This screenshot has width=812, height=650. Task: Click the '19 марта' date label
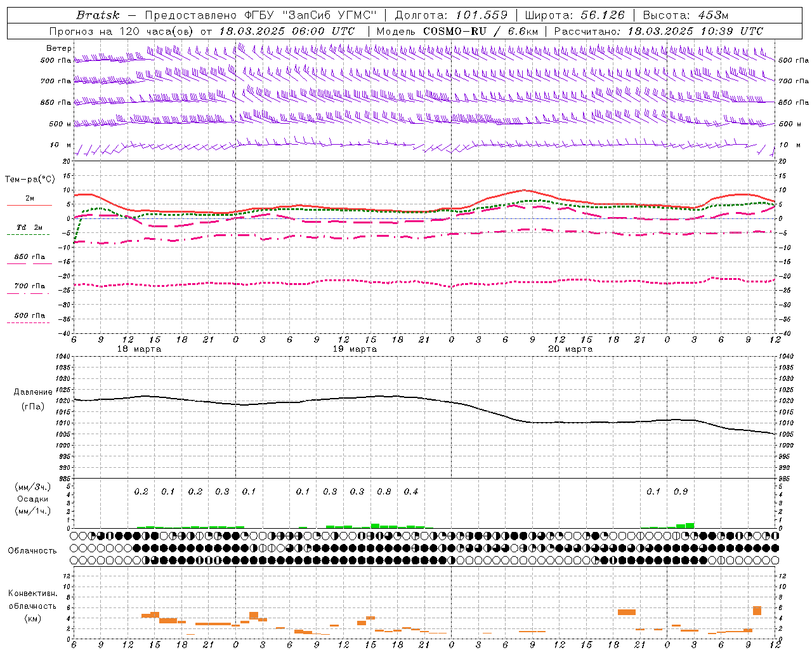tap(355, 349)
